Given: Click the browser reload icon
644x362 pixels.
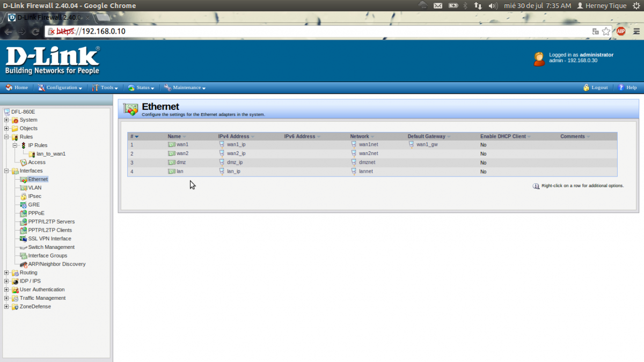Looking at the screenshot, I should [36, 32].
